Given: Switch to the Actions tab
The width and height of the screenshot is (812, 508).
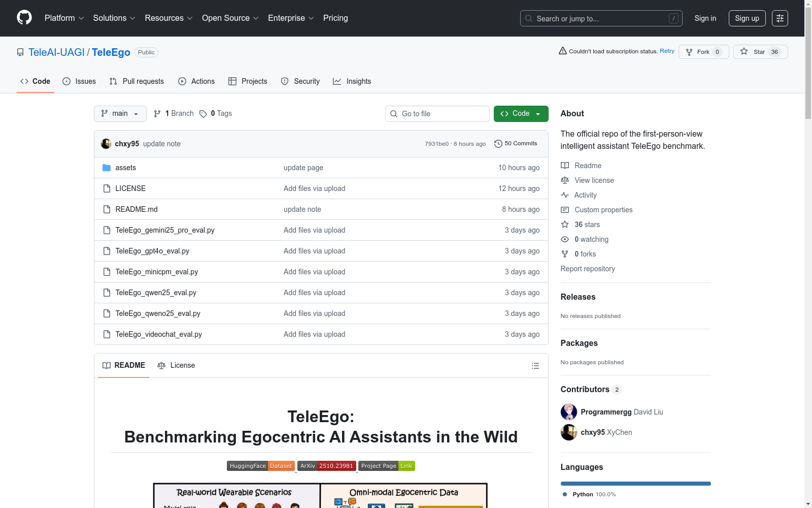Looking at the screenshot, I should point(196,81).
